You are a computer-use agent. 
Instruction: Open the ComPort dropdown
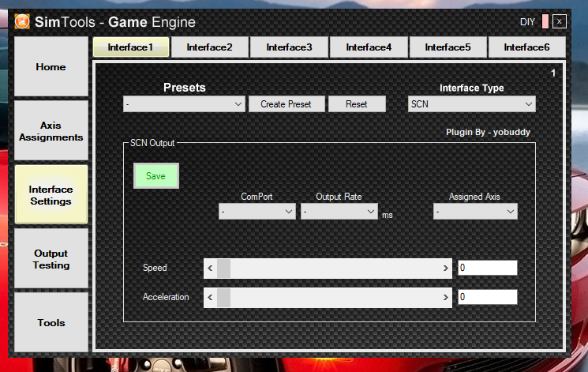pos(257,212)
